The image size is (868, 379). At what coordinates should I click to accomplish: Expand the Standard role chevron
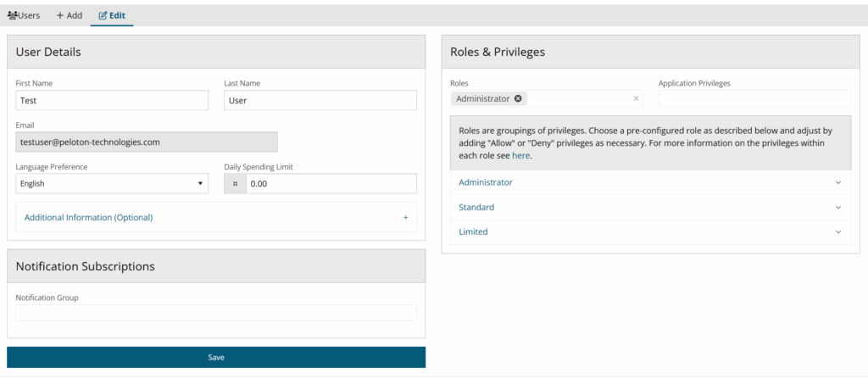(838, 207)
